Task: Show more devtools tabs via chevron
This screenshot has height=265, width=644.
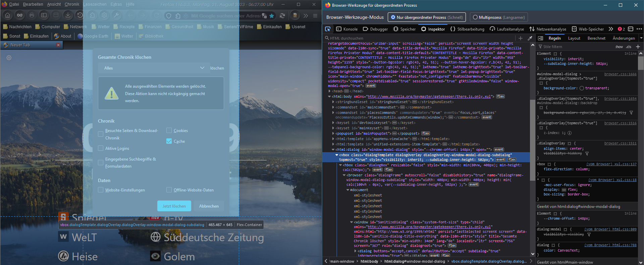Action: click(x=611, y=29)
